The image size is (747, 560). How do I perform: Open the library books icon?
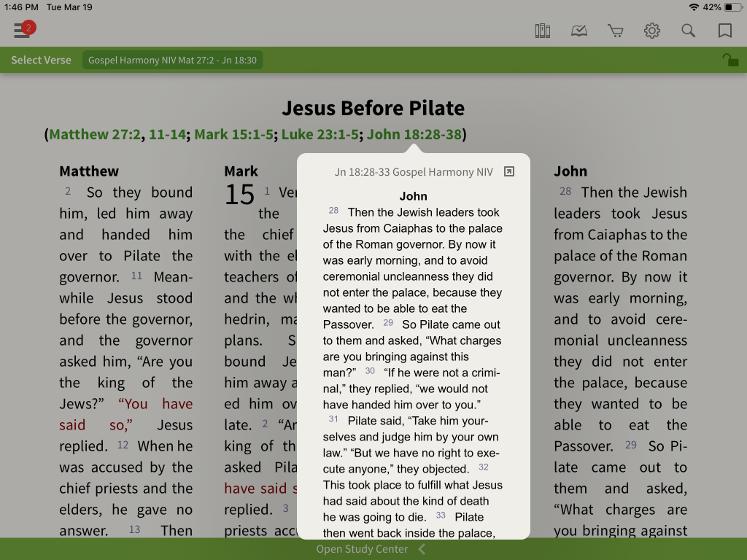(x=542, y=31)
